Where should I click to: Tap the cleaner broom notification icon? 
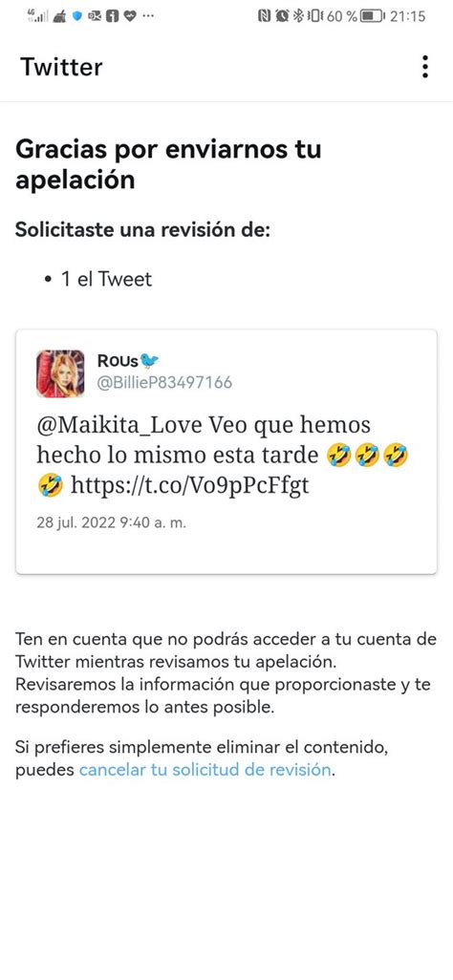point(60,16)
